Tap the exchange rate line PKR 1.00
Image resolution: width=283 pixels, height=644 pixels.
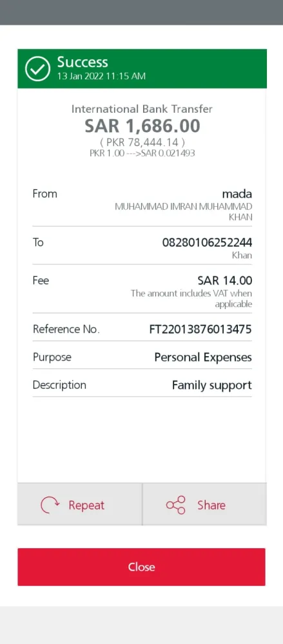click(x=142, y=153)
